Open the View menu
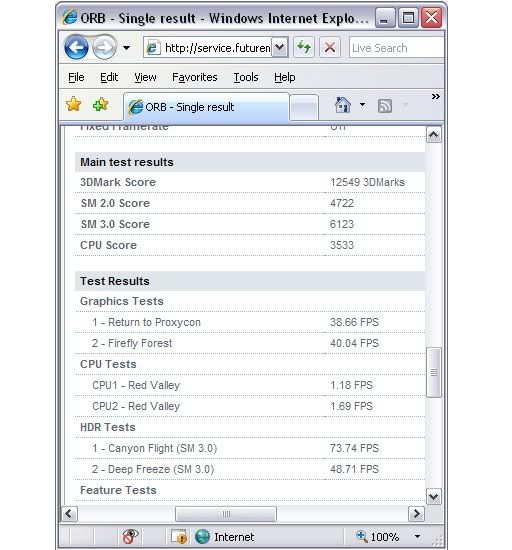The width and height of the screenshot is (512, 550). (145, 77)
